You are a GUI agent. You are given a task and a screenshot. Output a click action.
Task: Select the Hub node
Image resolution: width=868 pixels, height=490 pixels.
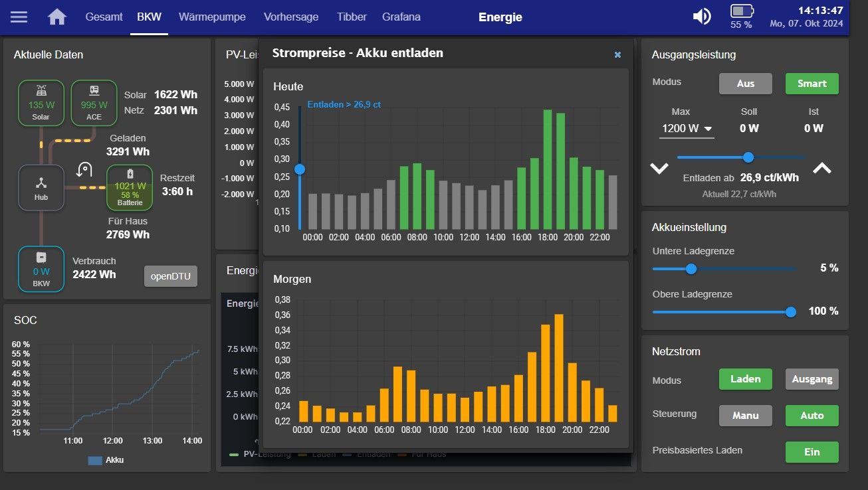(x=41, y=188)
